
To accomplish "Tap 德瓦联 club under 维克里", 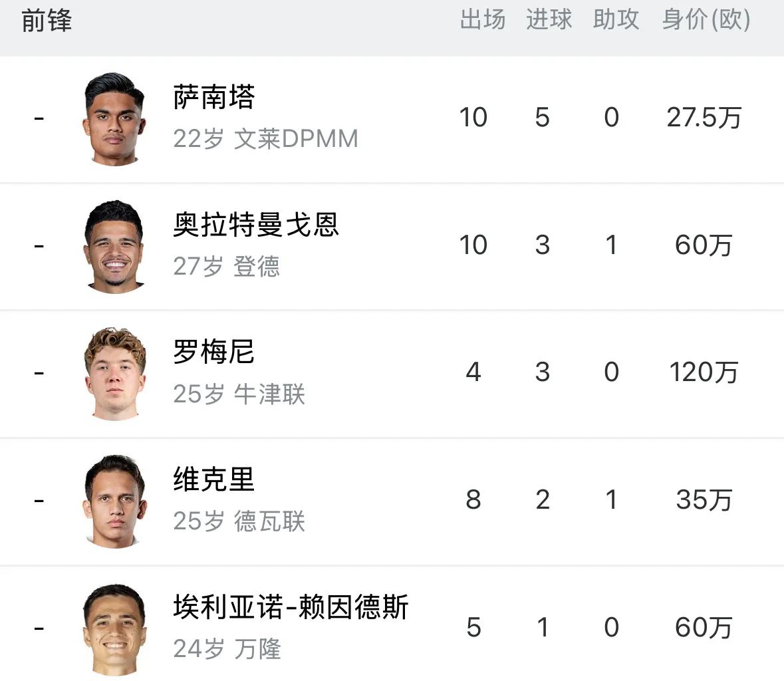I will point(269,521).
